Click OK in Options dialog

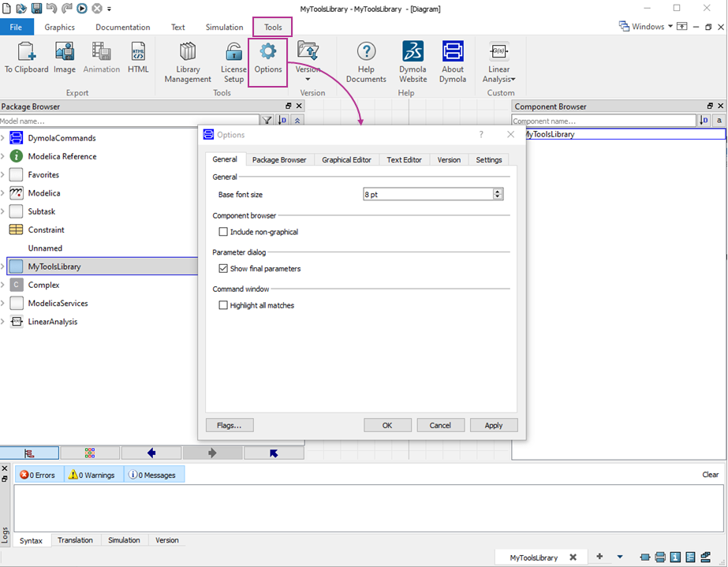(x=387, y=425)
